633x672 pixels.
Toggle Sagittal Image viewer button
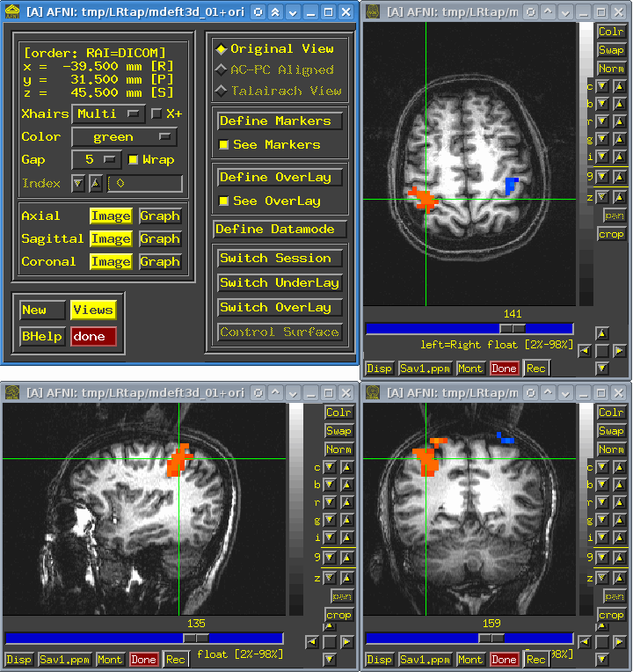click(x=111, y=238)
